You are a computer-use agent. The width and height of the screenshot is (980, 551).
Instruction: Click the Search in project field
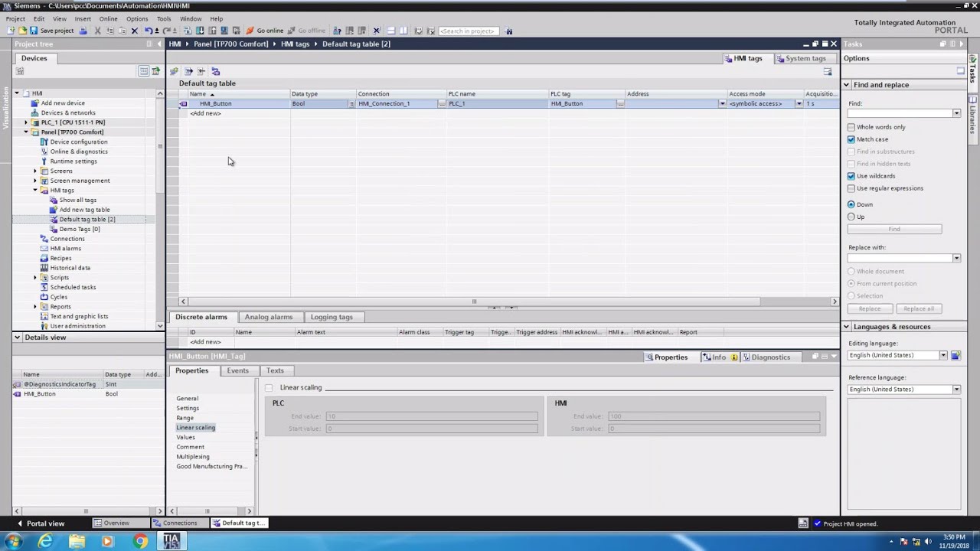click(468, 31)
